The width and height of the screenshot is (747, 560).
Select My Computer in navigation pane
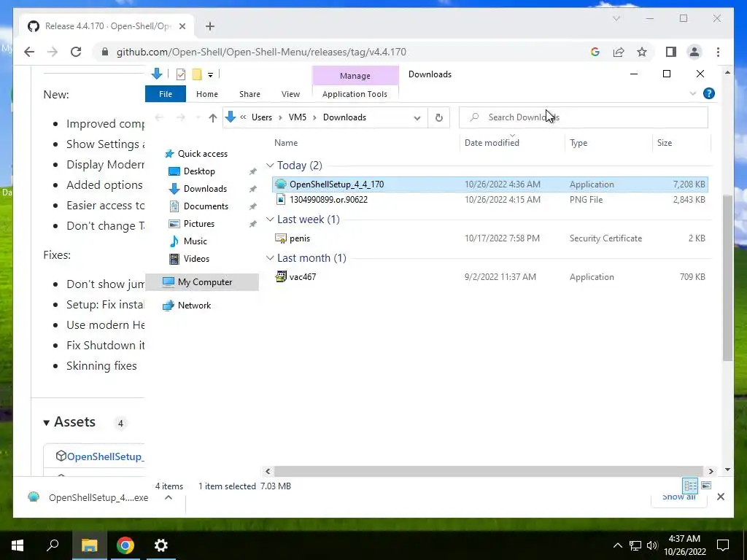click(x=203, y=282)
